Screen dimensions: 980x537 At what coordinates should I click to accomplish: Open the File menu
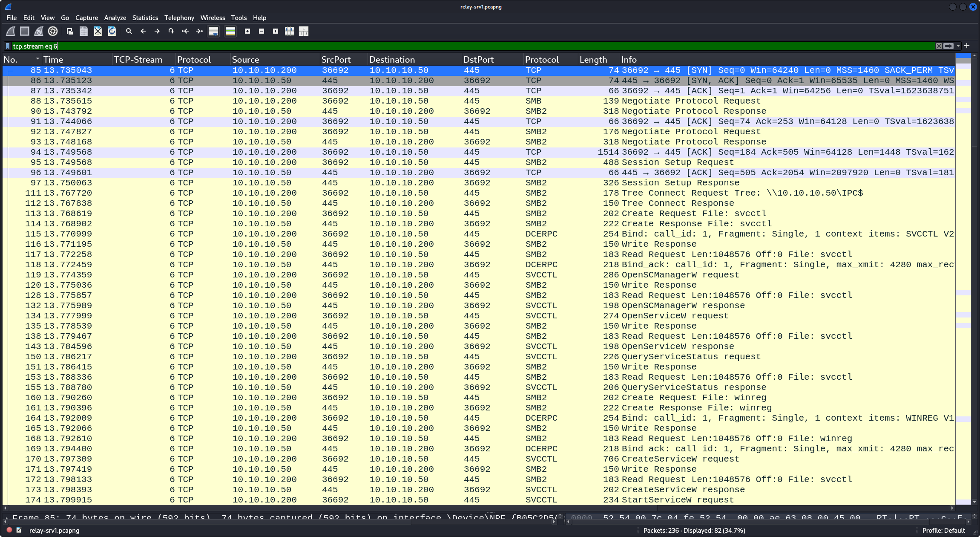(11, 17)
